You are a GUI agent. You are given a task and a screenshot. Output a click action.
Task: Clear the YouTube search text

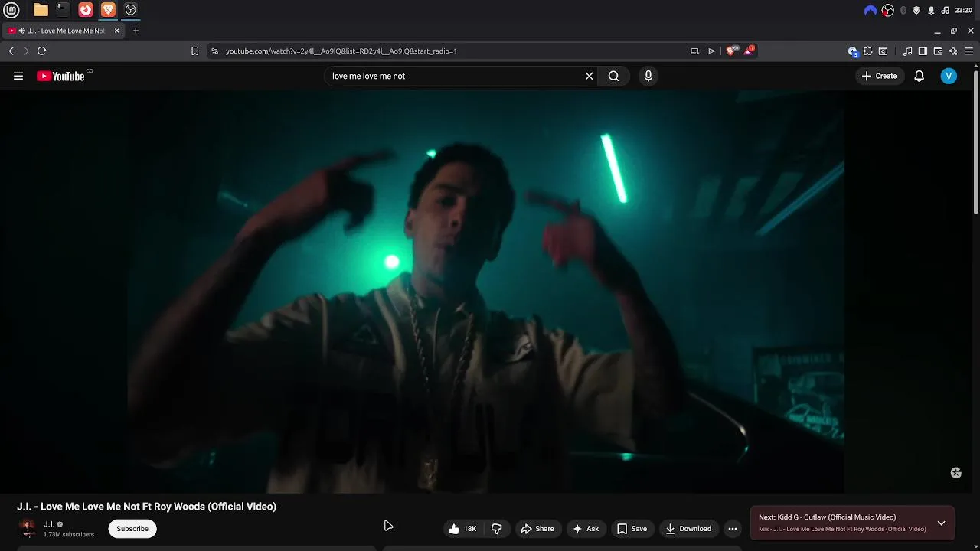(x=589, y=76)
